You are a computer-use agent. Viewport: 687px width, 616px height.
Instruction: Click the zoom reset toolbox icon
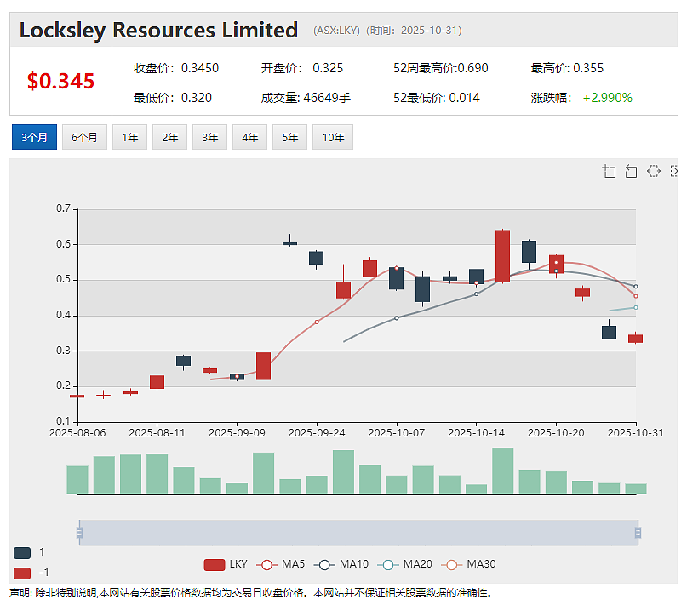pos(631,171)
